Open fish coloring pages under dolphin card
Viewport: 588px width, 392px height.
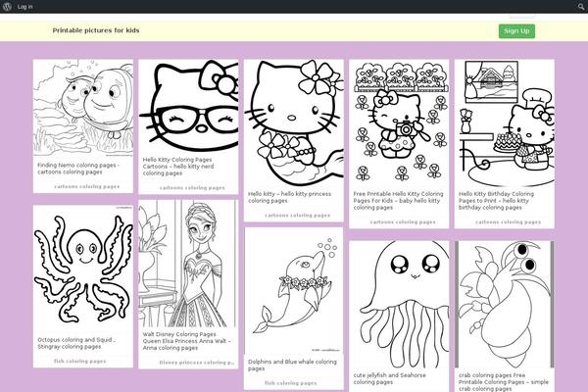pos(291,383)
